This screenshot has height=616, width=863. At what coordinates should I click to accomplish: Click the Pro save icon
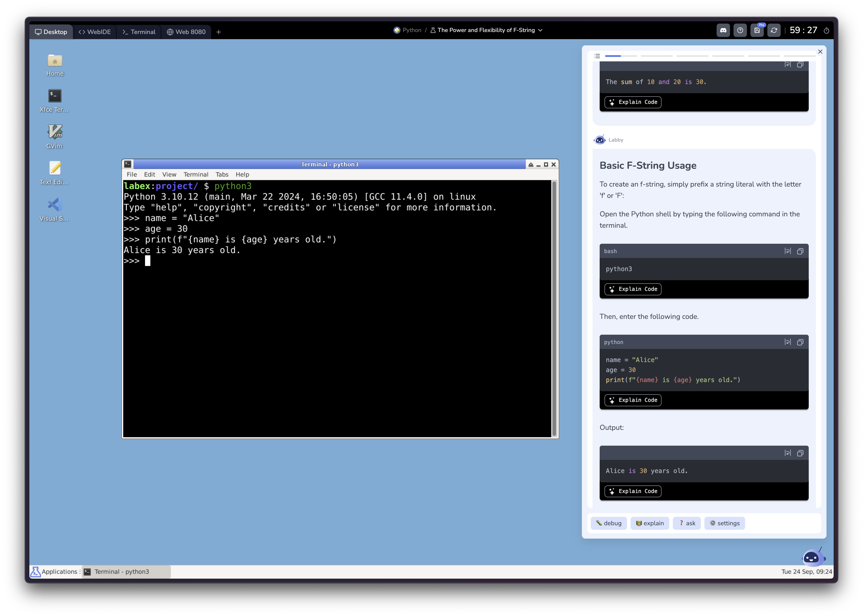click(757, 30)
